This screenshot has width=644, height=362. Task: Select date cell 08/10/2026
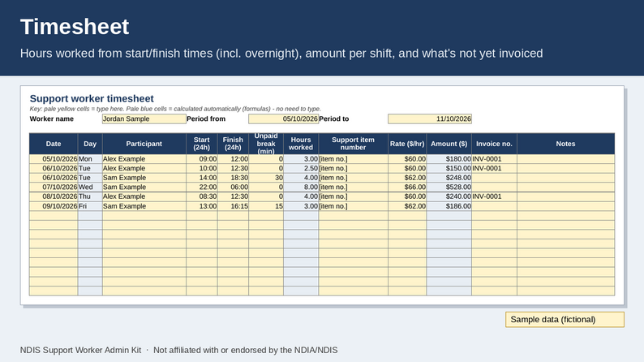(x=54, y=196)
